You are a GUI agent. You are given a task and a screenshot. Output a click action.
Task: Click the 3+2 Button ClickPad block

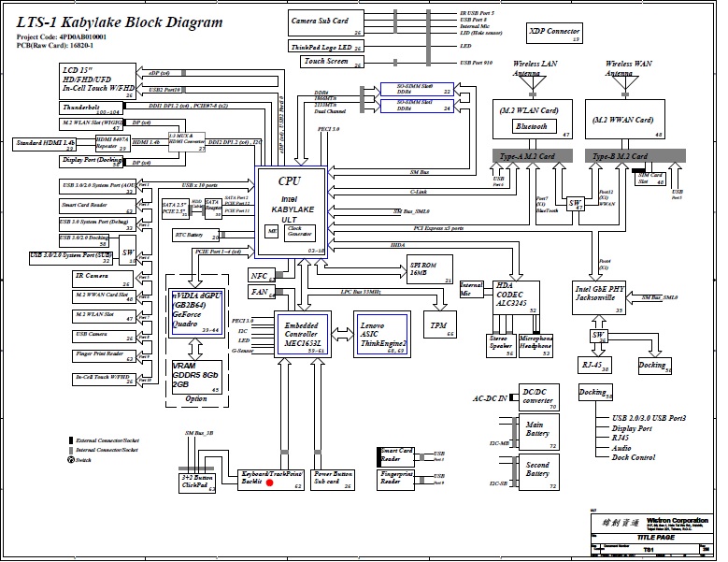(197, 483)
